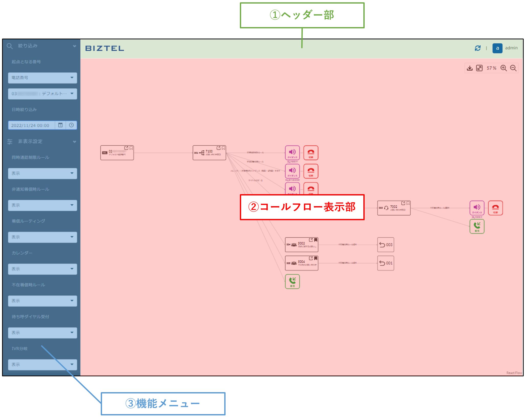The width and height of the screenshot is (526, 420).
Task: Click the BIZTEL logo
Action: [x=105, y=48]
